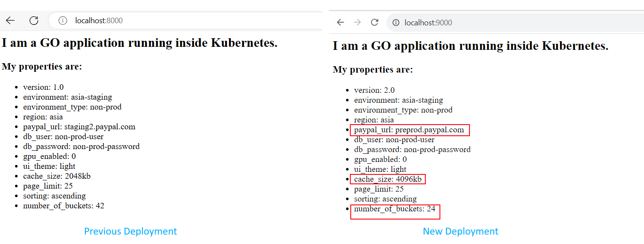Click the left page's Kubernetes heading
This screenshot has height=244, width=644.
(x=139, y=43)
